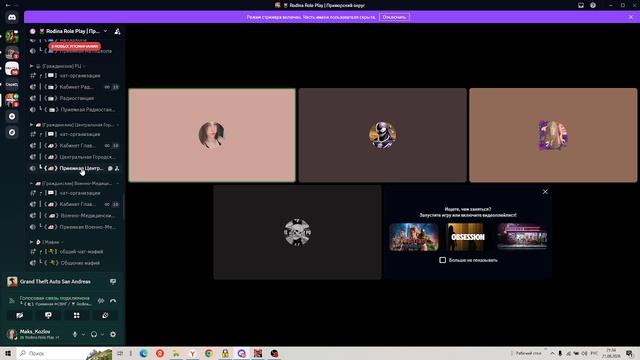Image resolution: width=640 pixels, height=360 pixels.
Task: Open общий-чат-мафий text channel
Action: (75, 251)
